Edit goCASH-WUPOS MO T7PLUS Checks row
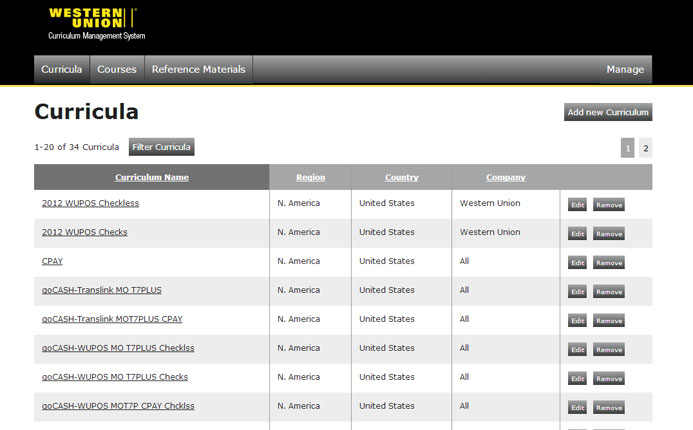Screen dimensions: 693x430 (577, 378)
